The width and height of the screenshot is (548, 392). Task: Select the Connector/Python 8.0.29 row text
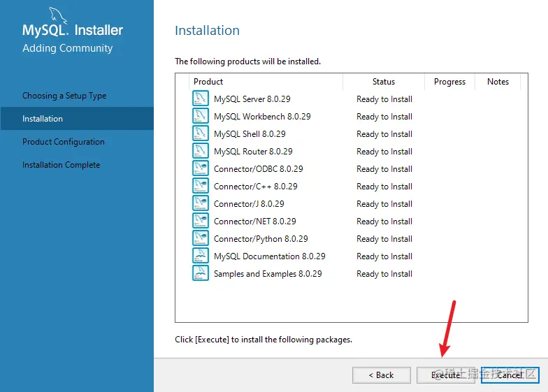pyautogui.click(x=261, y=239)
